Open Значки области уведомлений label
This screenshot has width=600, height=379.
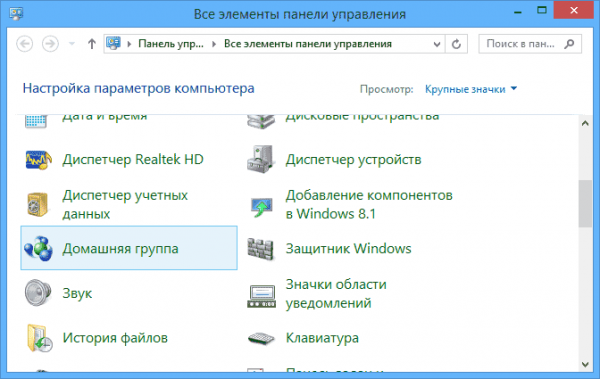336,294
